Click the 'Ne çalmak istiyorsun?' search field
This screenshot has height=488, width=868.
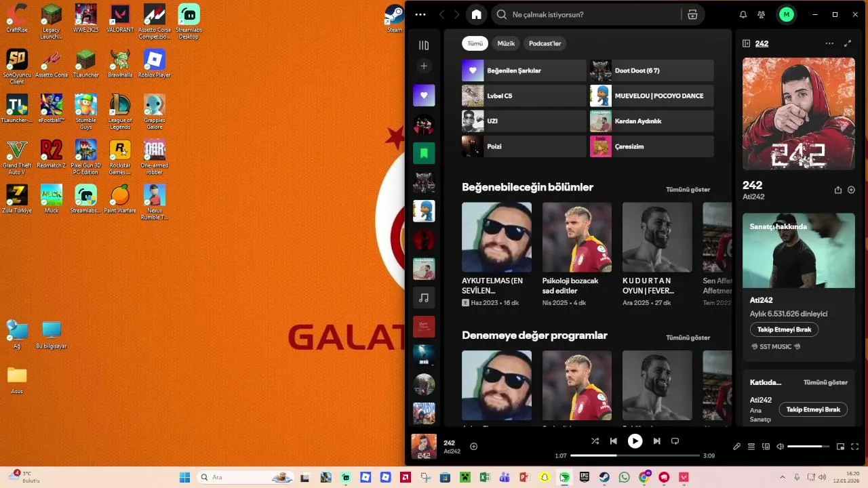tap(587, 14)
